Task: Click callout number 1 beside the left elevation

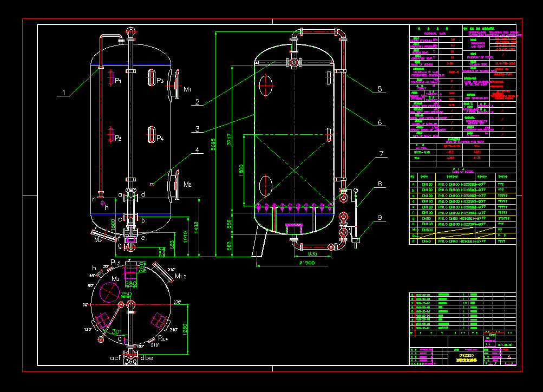Action: (63, 93)
